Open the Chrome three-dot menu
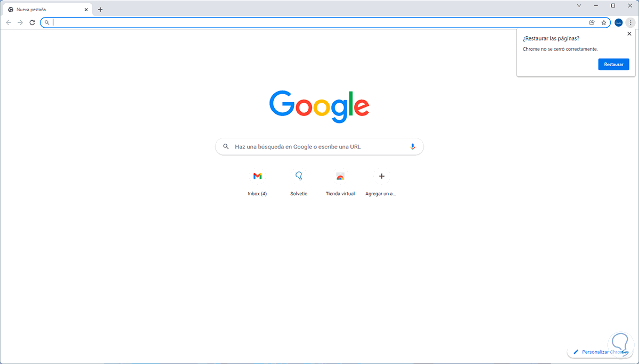Image resolution: width=639 pixels, height=364 pixels. click(x=630, y=22)
